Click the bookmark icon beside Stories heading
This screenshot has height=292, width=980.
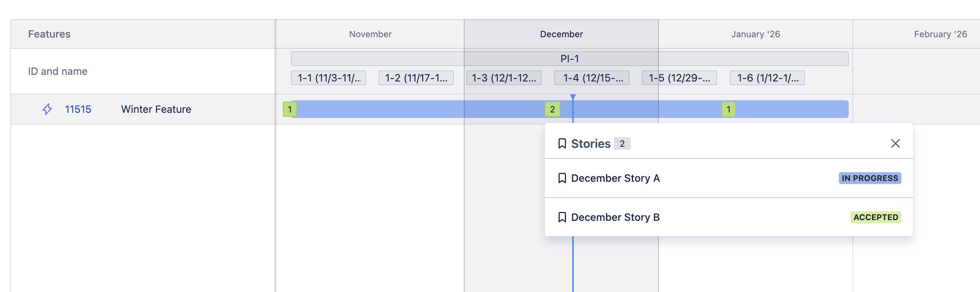pos(562,144)
